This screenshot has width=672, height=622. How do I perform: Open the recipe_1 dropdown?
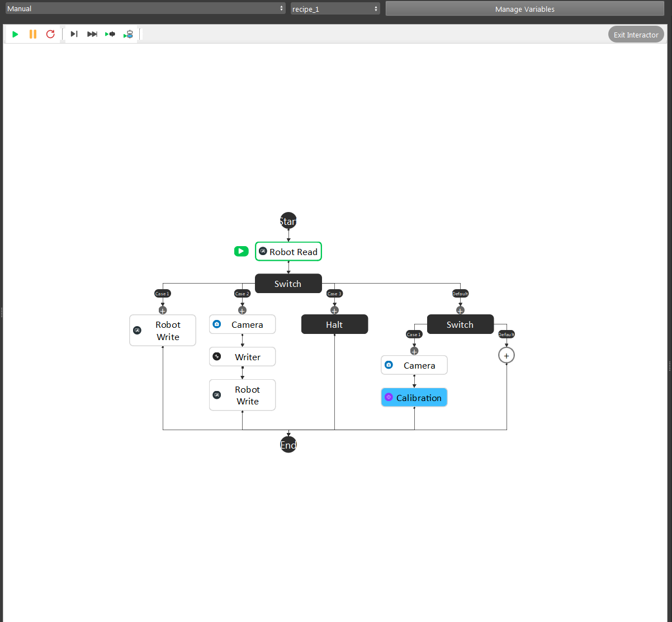(335, 9)
